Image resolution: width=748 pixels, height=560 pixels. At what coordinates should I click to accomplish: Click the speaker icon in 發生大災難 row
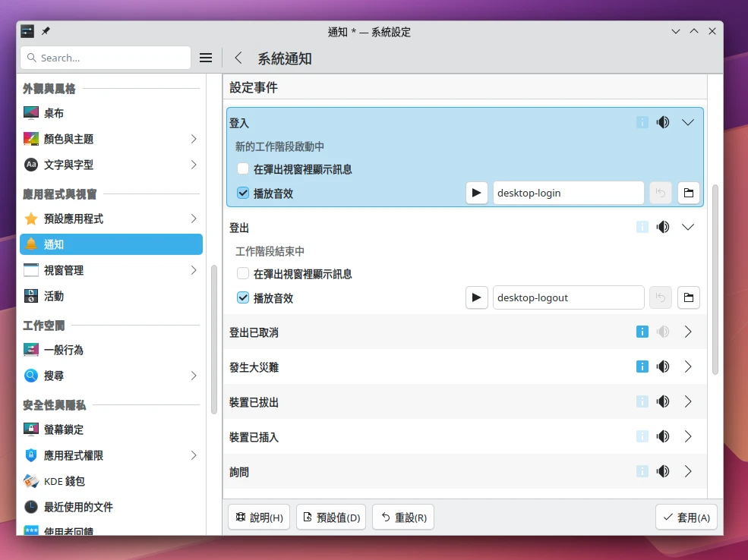(x=663, y=367)
